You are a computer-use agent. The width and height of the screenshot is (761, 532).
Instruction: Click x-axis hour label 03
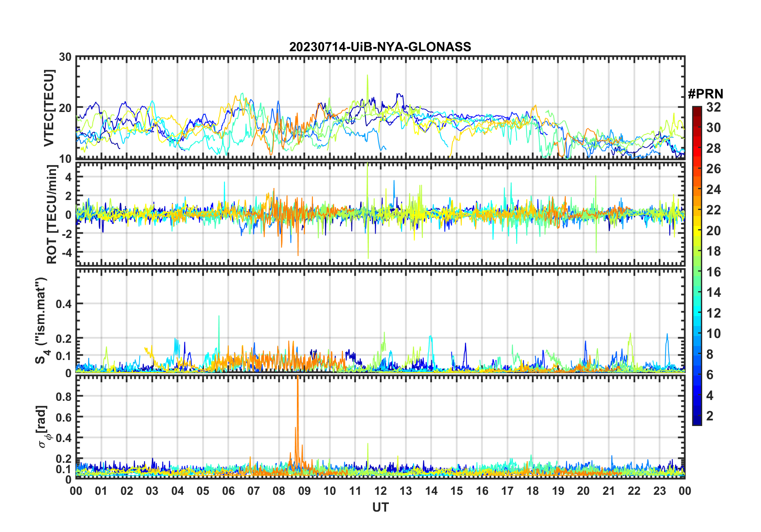[x=152, y=491]
